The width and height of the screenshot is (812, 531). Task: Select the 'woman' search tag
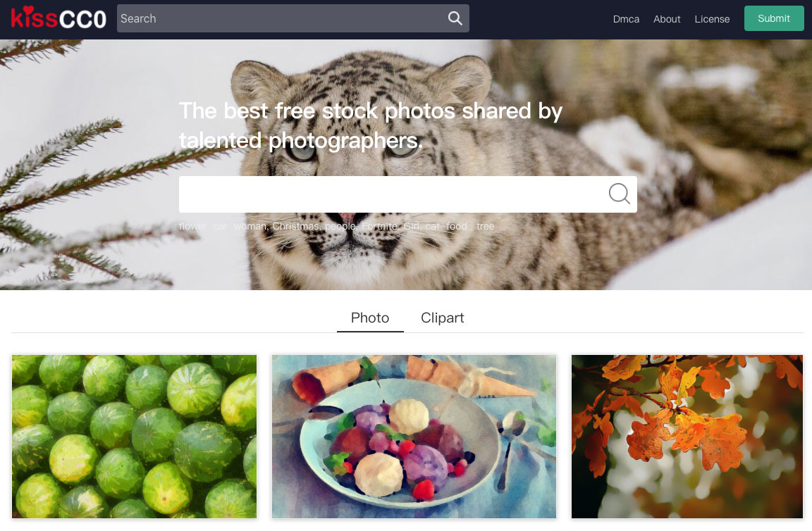click(251, 226)
